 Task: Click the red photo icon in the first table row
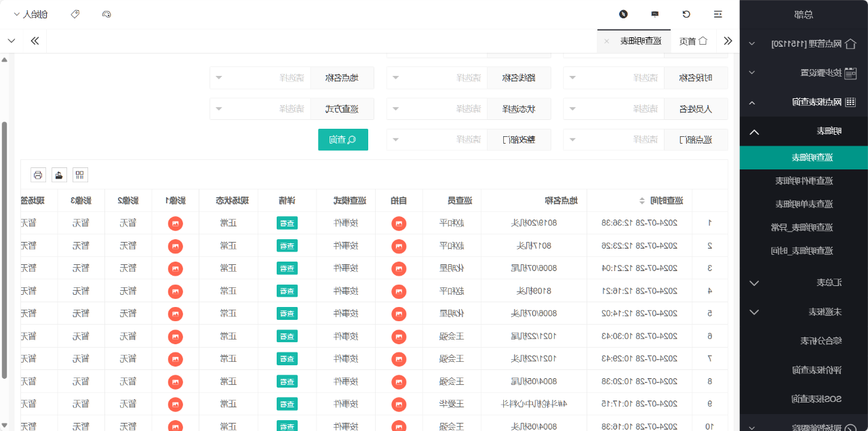(x=399, y=224)
